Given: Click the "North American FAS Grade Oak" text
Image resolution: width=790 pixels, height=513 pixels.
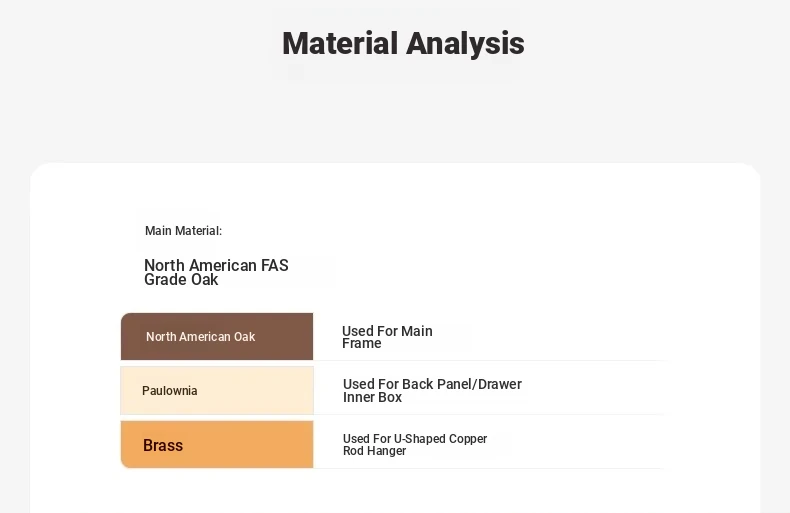Looking at the screenshot, I should click(x=216, y=272).
